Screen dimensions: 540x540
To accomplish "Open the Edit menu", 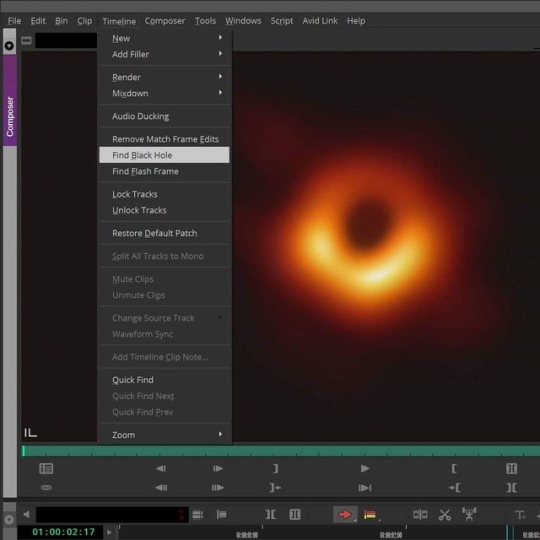I will pyautogui.click(x=38, y=21).
